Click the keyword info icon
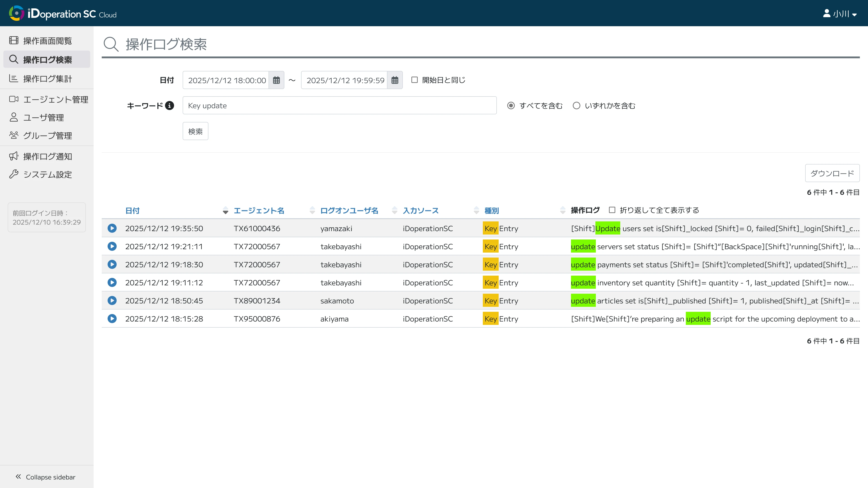Image resolution: width=868 pixels, height=488 pixels. coord(170,106)
